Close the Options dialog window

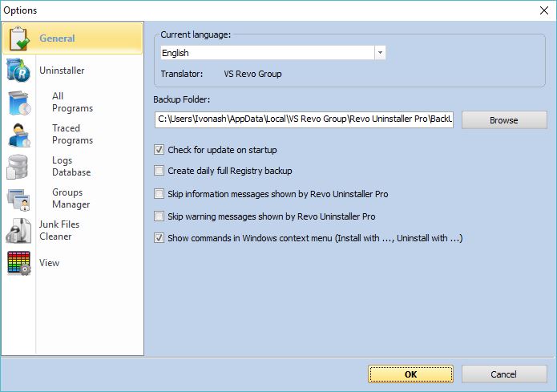544,10
